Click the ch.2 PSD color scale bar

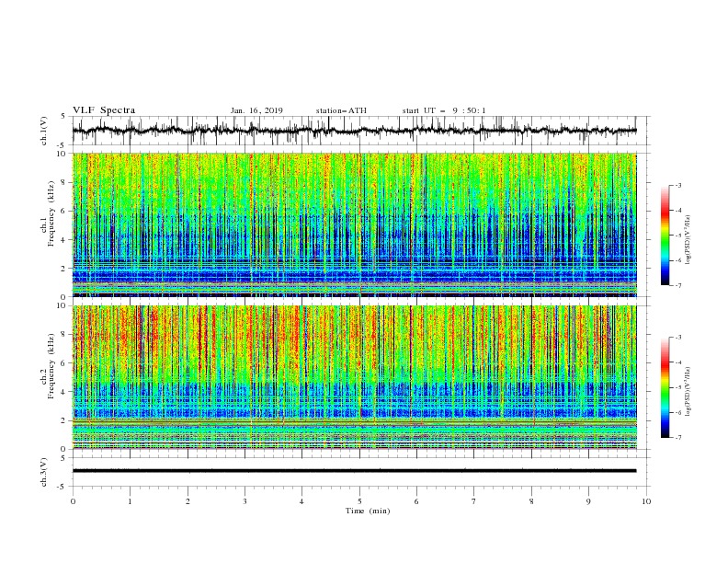tap(665, 387)
